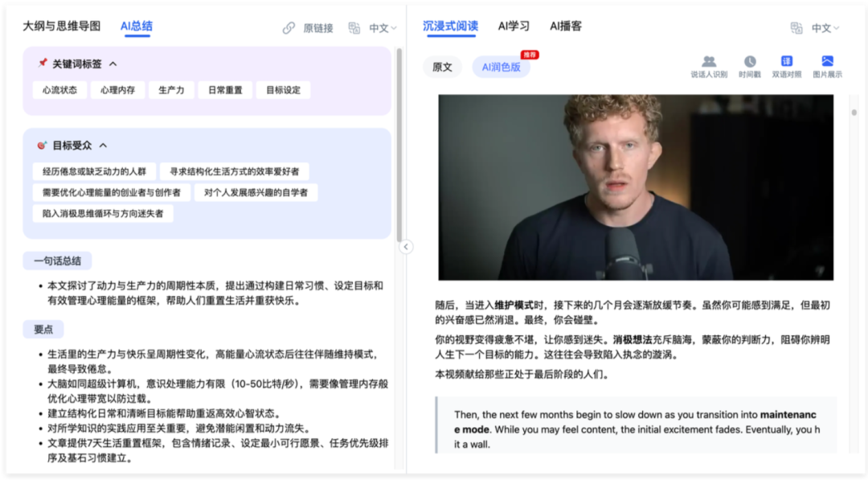Switch to the 大纲与思维导图 tab
868x480 pixels.
pyautogui.click(x=61, y=26)
